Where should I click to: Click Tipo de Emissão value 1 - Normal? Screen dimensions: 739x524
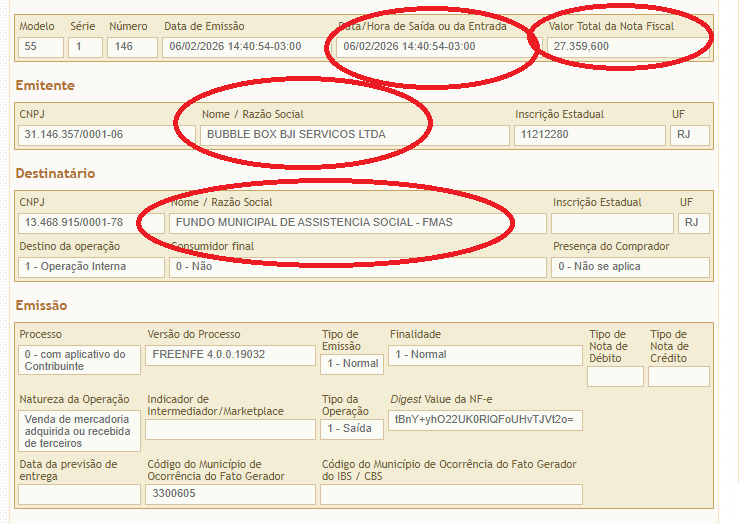pyautogui.click(x=352, y=364)
